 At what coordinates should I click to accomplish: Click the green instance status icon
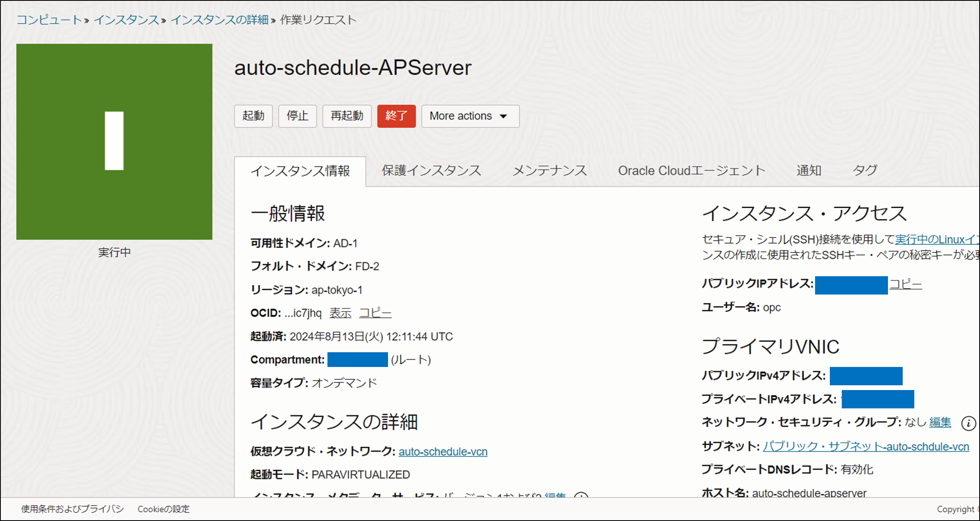click(x=114, y=141)
